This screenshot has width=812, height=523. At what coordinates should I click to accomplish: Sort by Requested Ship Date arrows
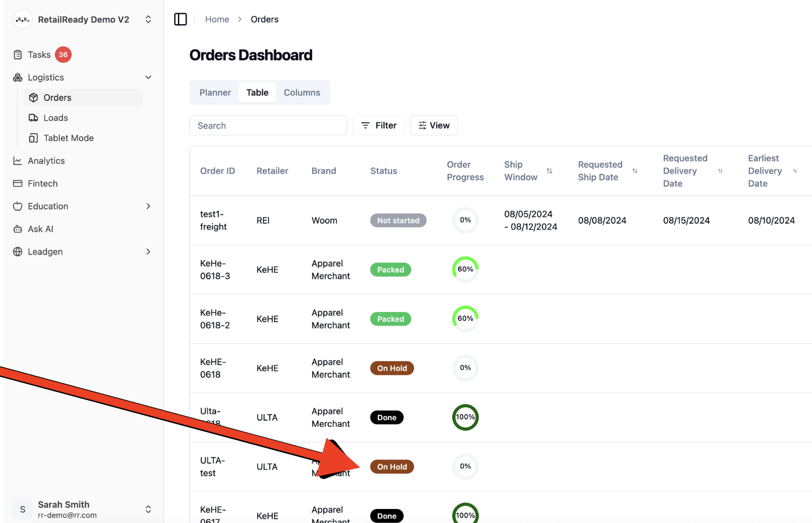click(x=635, y=171)
